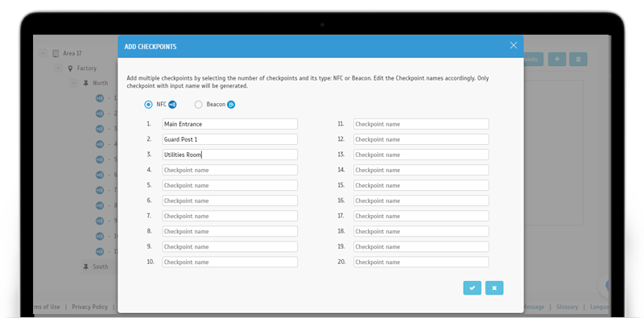Viewport: 644px width, 318px height.
Task: Click the North pushpin icon
Action: 85,83
